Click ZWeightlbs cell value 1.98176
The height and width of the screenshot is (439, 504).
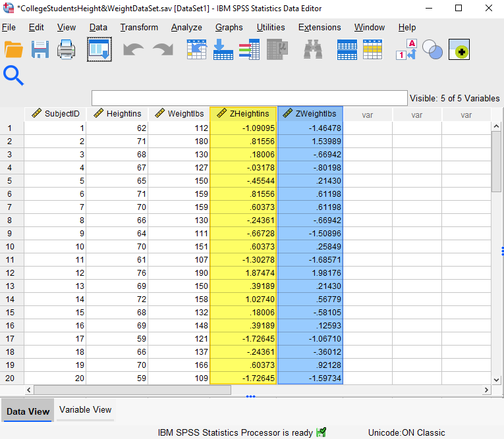point(310,273)
